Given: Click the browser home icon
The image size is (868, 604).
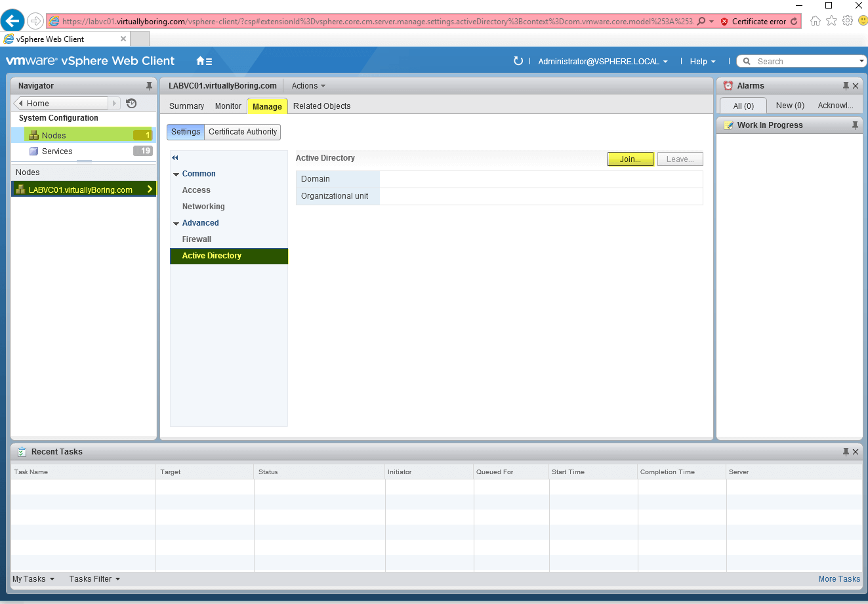Looking at the screenshot, I should click(x=816, y=21).
